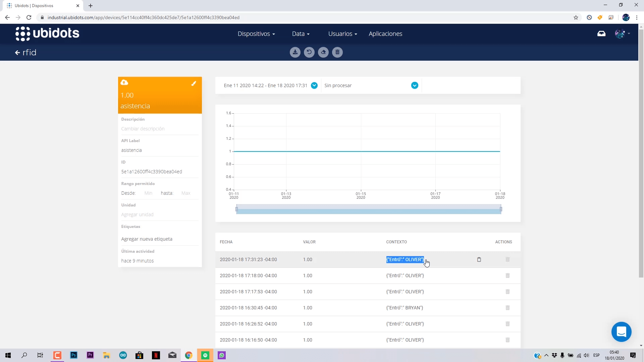
Task: Go back using the rfid arrow
Action: pos(17,53)
